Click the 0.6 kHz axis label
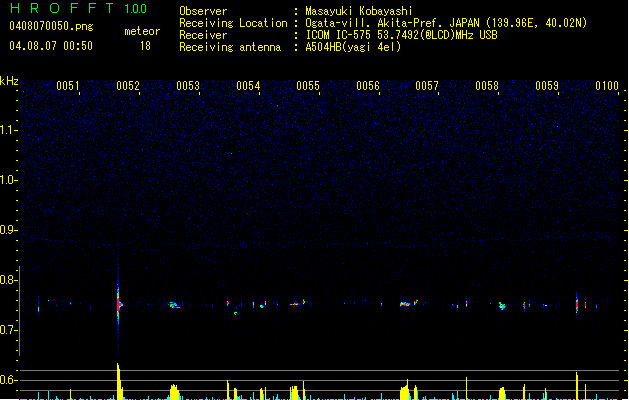Image resolution: width=629 pixels, height=400 pixels. pos(8,380)
